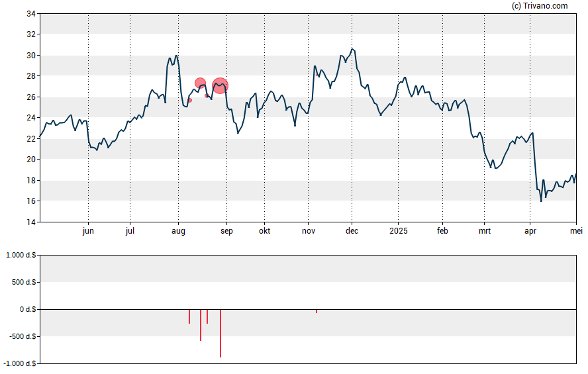
Task: Click the 'jul' axis label
Action: pyautogui.click(x=130, y=231)
